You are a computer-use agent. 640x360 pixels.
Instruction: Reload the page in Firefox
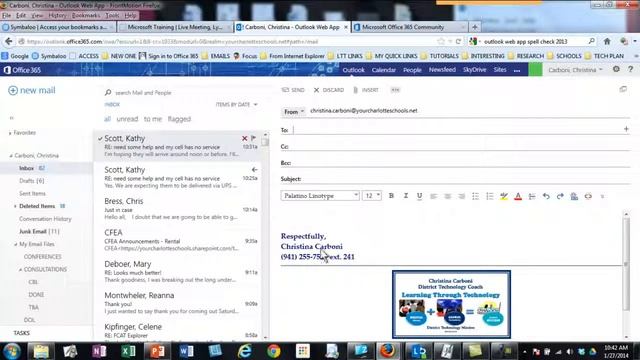tap(458, 41)
